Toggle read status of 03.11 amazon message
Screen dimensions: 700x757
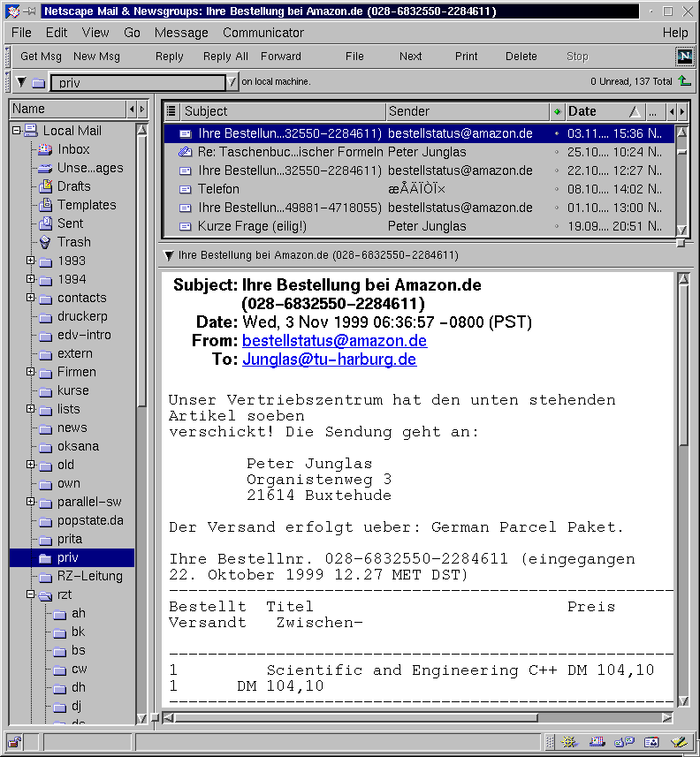coord(557,133)
